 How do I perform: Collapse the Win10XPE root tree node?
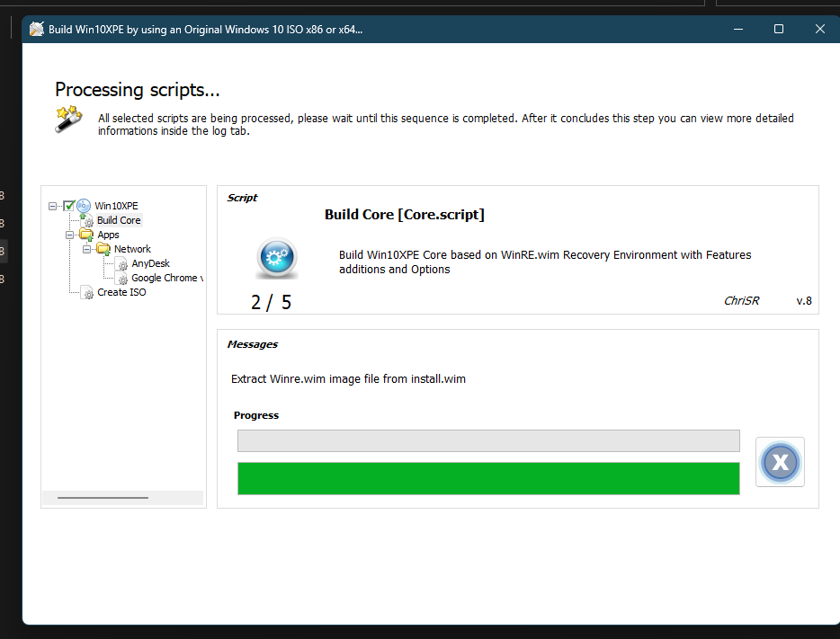52,206
